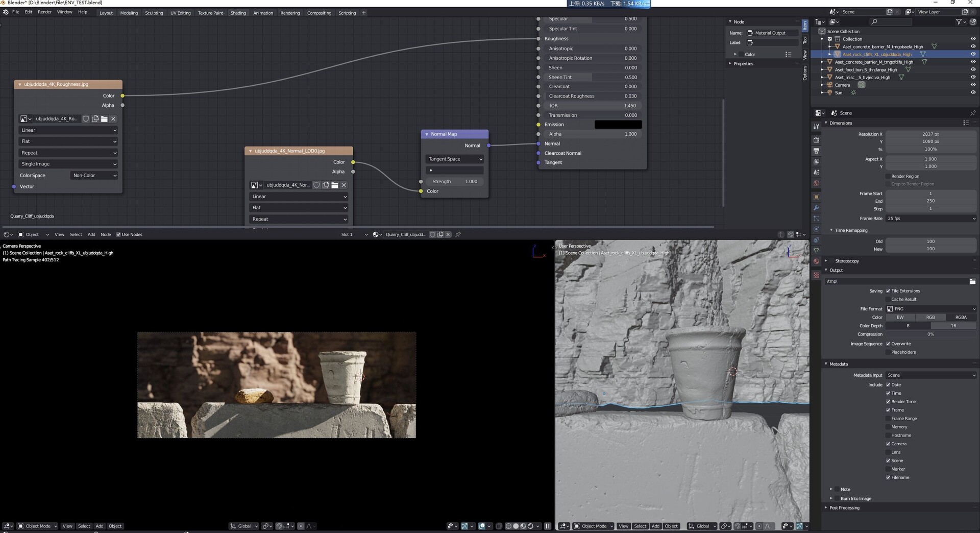Screen dimensions: 980x533
Task: Hide the Sun object in outliner
Action: point(973,92)
